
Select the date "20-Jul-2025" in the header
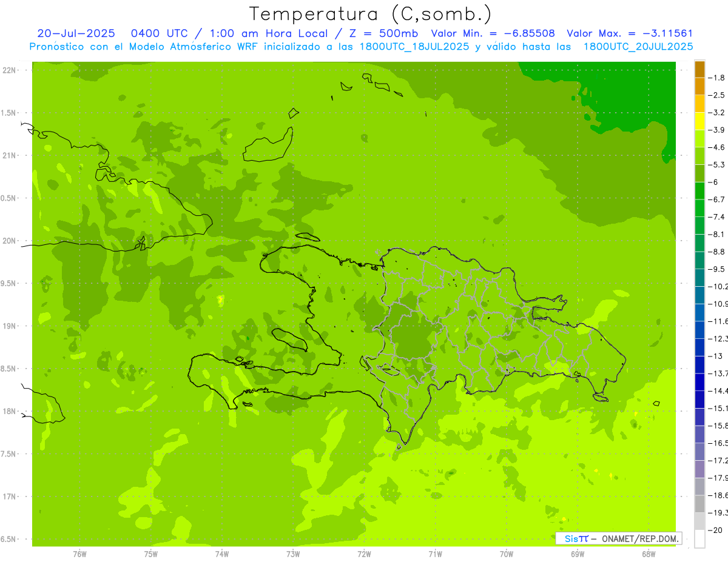pos(76,33)
